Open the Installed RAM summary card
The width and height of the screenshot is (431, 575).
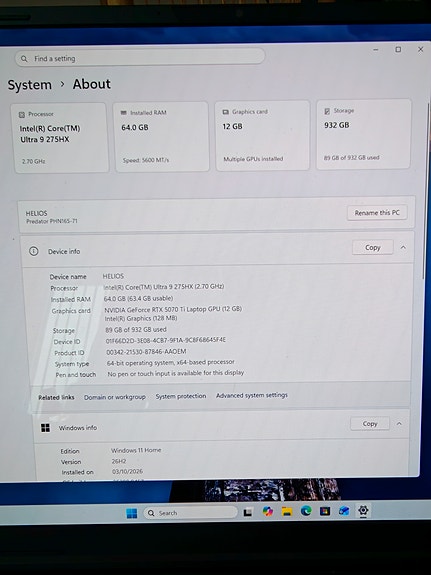tap(161, 136)
